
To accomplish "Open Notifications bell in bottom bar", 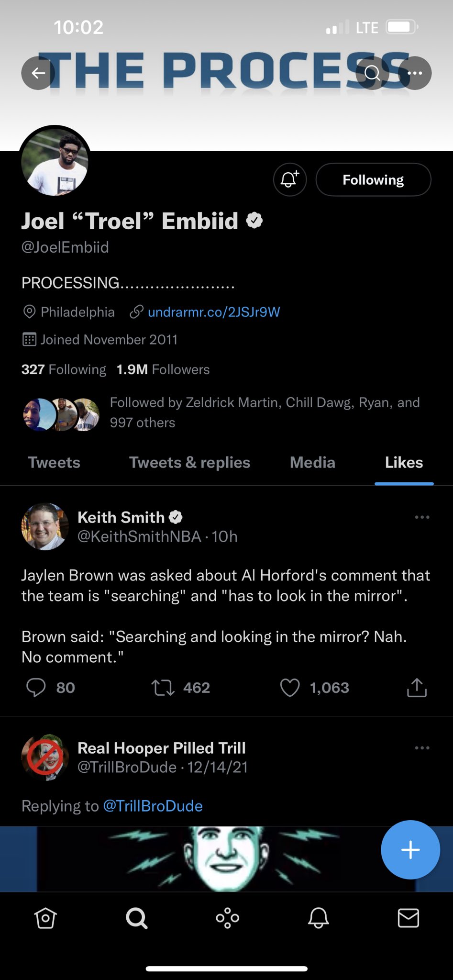I will (x=318, y=918).
